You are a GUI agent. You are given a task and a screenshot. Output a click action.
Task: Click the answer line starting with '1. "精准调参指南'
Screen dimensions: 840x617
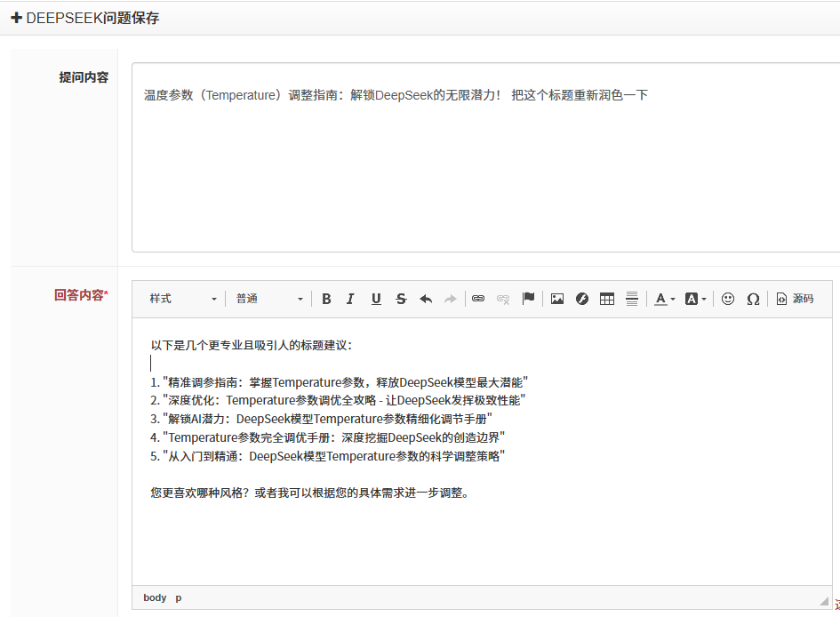tap(339, 382)
